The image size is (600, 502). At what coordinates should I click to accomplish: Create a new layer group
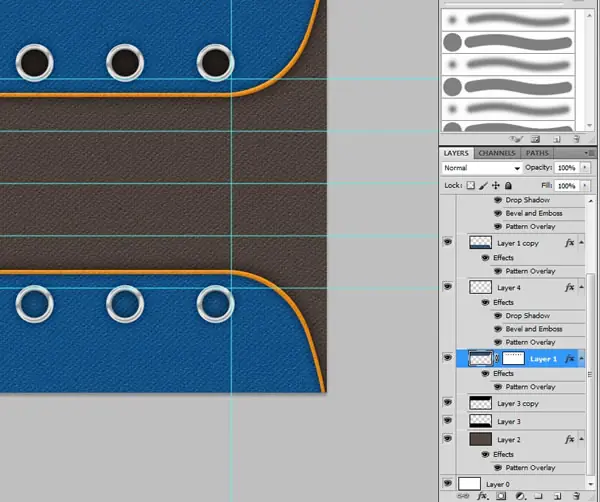click(x=538, y=496)
